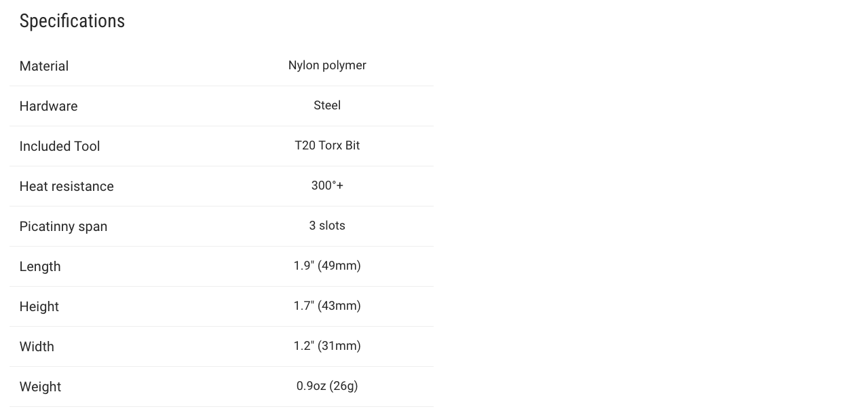The width and height of the screenshot is (868, 411).
Task: Select the Height row label
Action: pos(39,306)
